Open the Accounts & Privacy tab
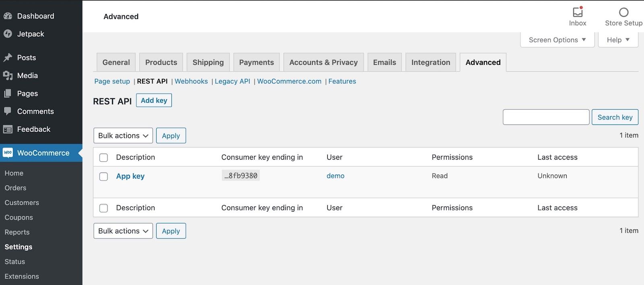Viewport: 644px width, 285px height. click(323, 62)
